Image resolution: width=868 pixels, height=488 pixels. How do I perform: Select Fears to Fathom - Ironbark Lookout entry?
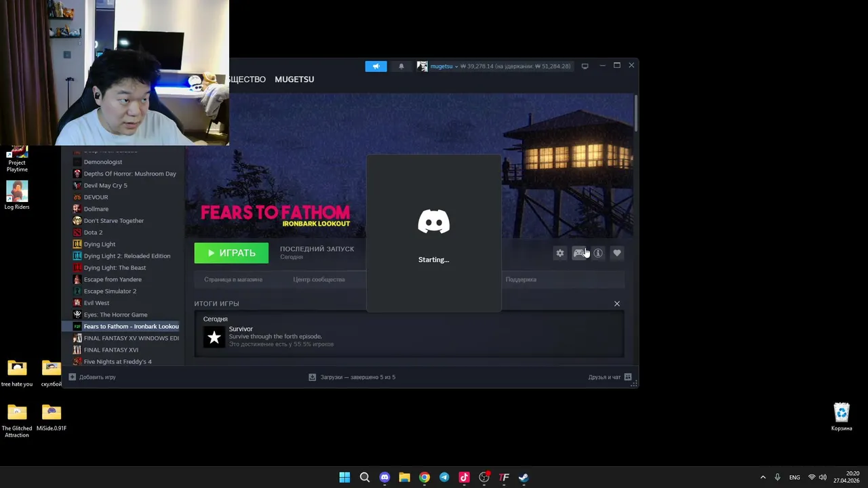pyautogui.click(x=123, y=326)
